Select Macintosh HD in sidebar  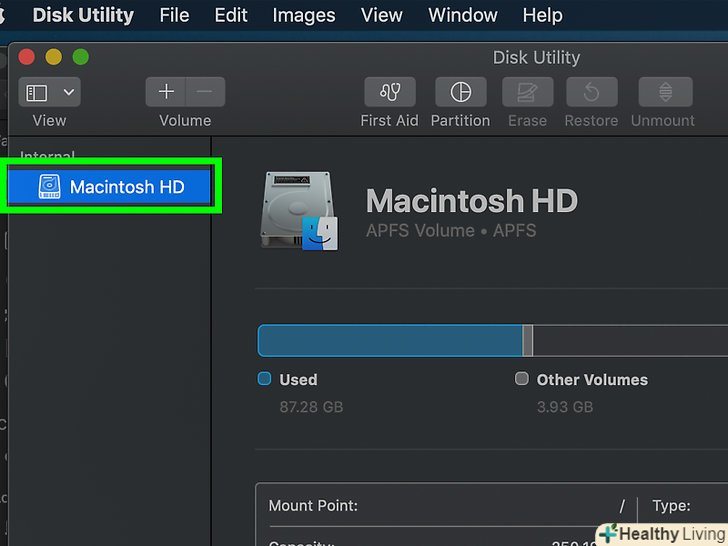[111, 187]
